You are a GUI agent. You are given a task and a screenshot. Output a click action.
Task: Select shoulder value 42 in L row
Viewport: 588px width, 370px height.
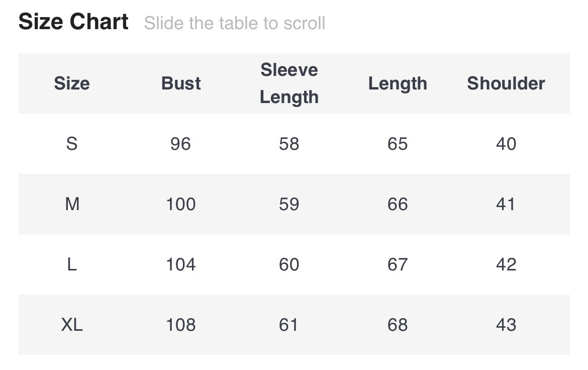tap(506, 265)
